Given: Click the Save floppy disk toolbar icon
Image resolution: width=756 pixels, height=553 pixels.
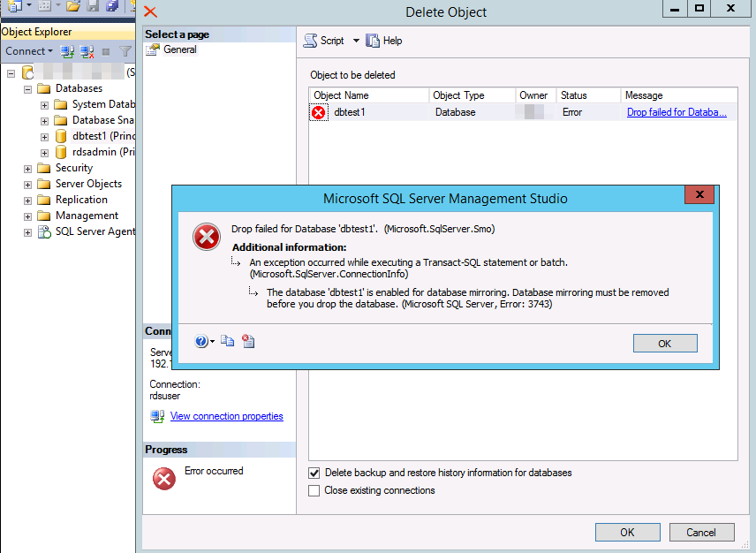Looking at the screenshot, I should [93, 5].
